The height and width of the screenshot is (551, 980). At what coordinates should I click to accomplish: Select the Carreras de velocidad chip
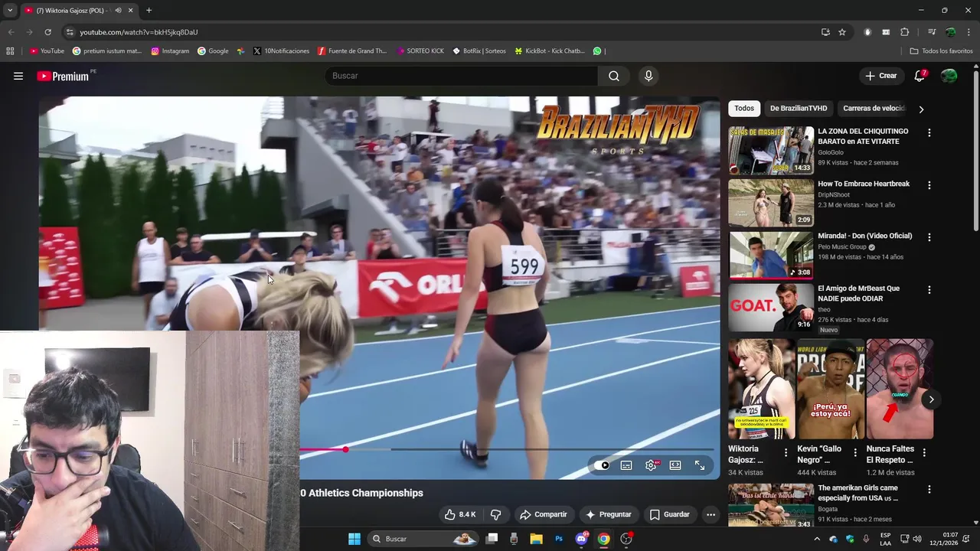[x=874, y=109]
